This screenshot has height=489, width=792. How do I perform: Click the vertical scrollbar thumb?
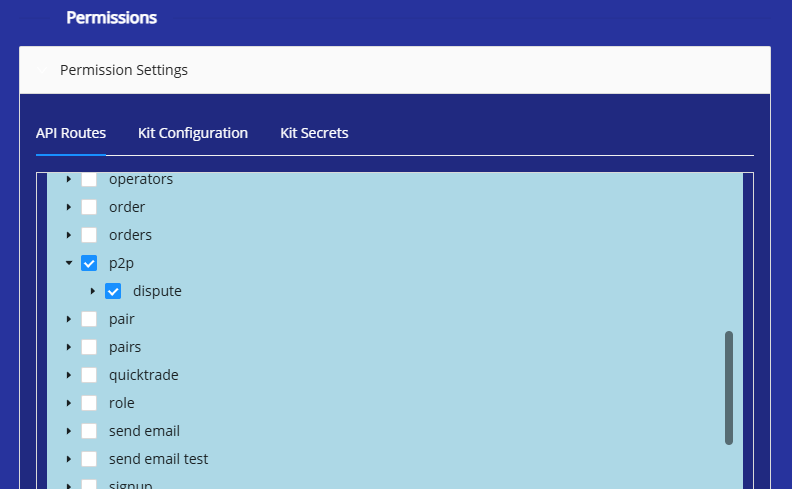coord(729,387)
